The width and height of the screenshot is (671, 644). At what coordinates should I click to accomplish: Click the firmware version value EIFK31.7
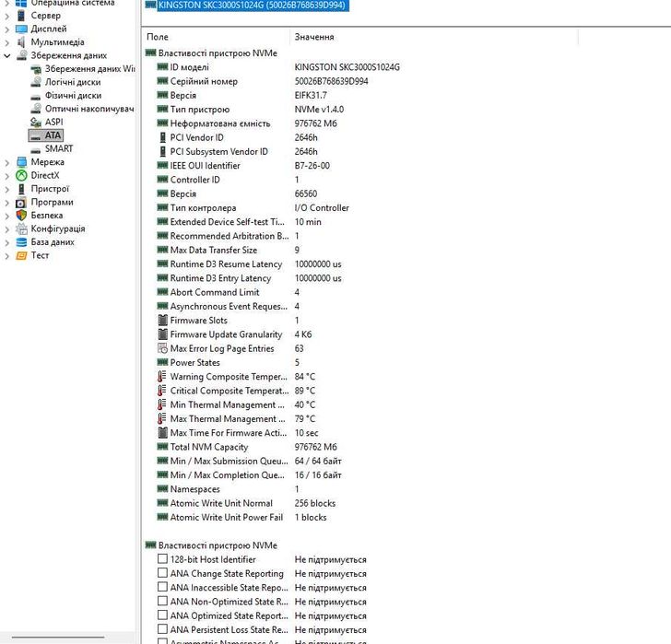tap(311, 96)
